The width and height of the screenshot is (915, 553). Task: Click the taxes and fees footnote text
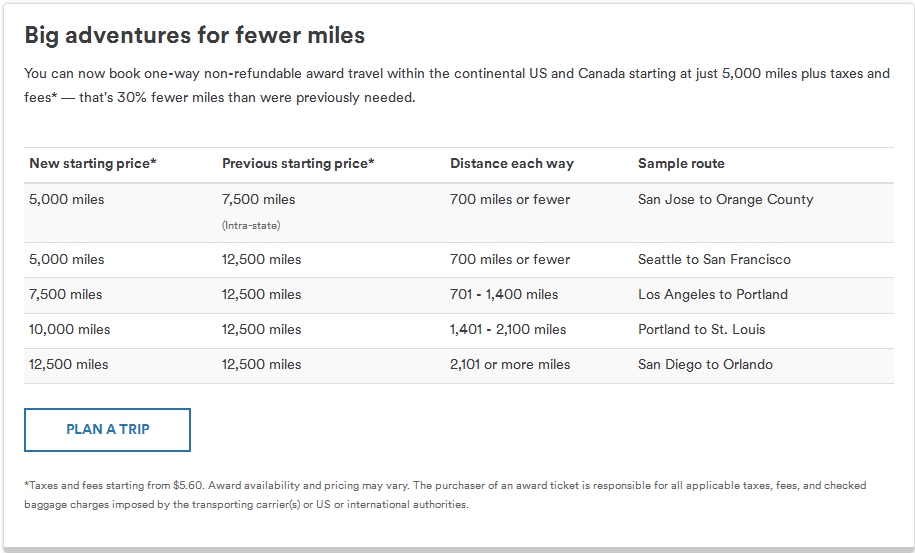445,495
